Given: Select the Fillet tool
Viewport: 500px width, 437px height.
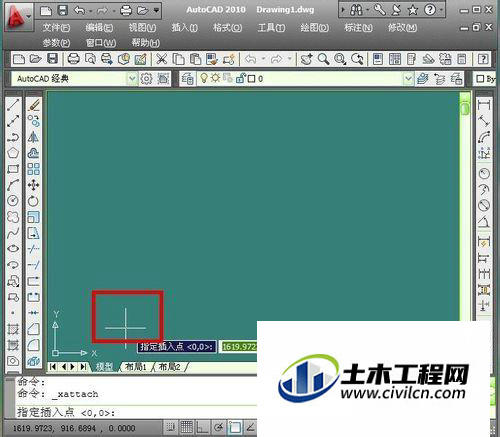Looking at the screenshot, I should (33, 345).
